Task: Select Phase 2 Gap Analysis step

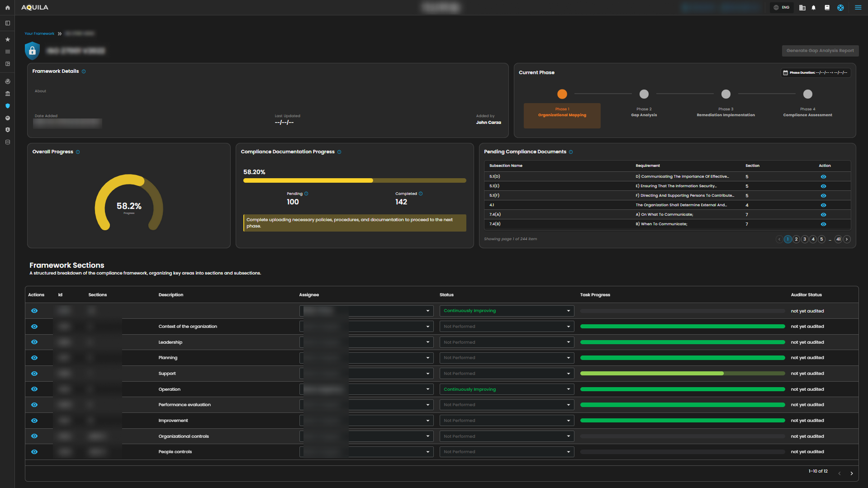Action: click(x=644, y=95)
